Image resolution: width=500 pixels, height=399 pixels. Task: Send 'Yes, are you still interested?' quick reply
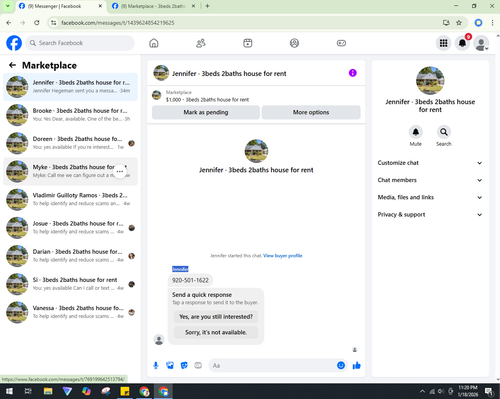(x=216, y=317)
